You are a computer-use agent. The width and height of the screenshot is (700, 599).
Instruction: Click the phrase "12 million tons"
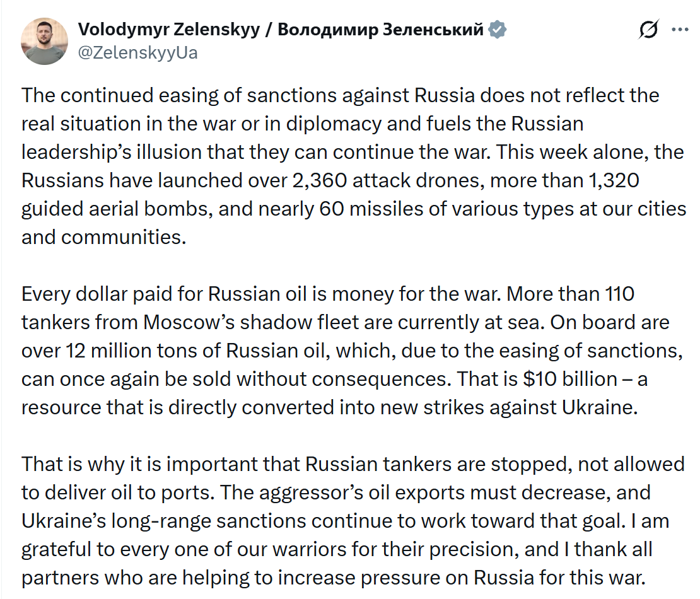coord(131,351)
